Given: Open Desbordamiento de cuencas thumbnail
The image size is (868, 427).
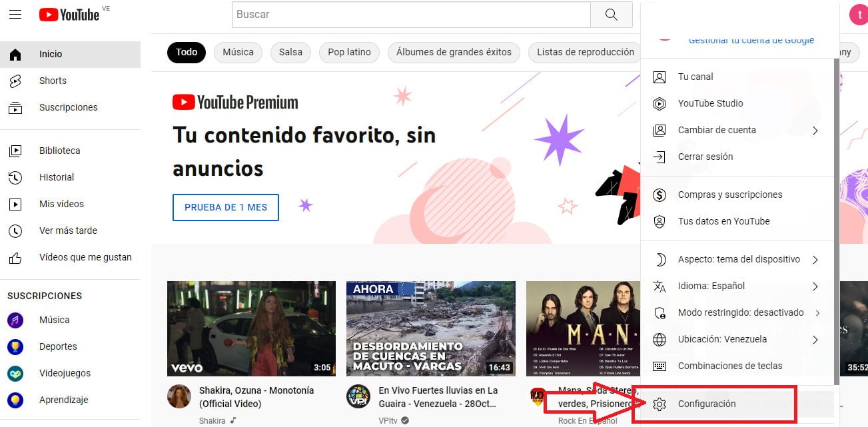Looking at the screenshot, I should pyautogui.click(x=431, y=328).
